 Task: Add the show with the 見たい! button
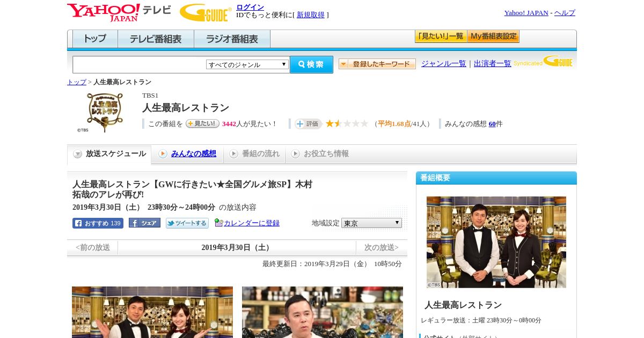202,123
